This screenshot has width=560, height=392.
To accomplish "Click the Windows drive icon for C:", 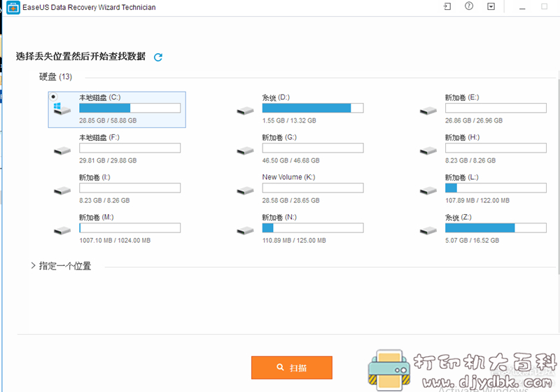I will coord(62,109).
